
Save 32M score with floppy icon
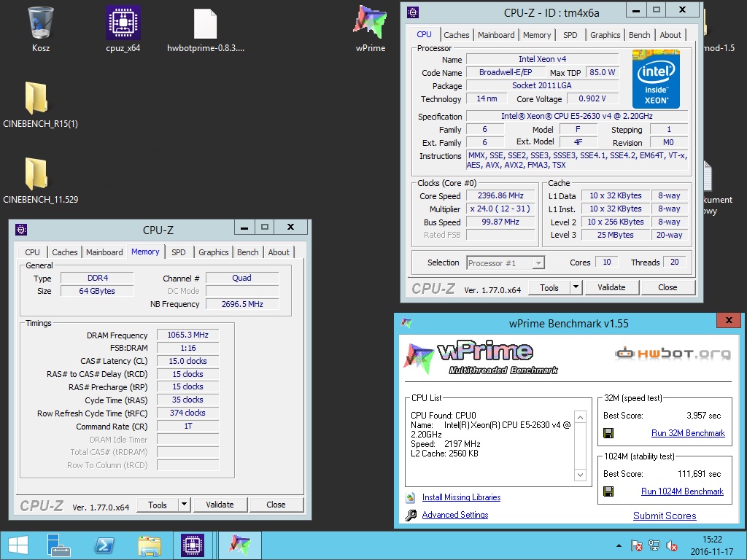coord(608,433)
